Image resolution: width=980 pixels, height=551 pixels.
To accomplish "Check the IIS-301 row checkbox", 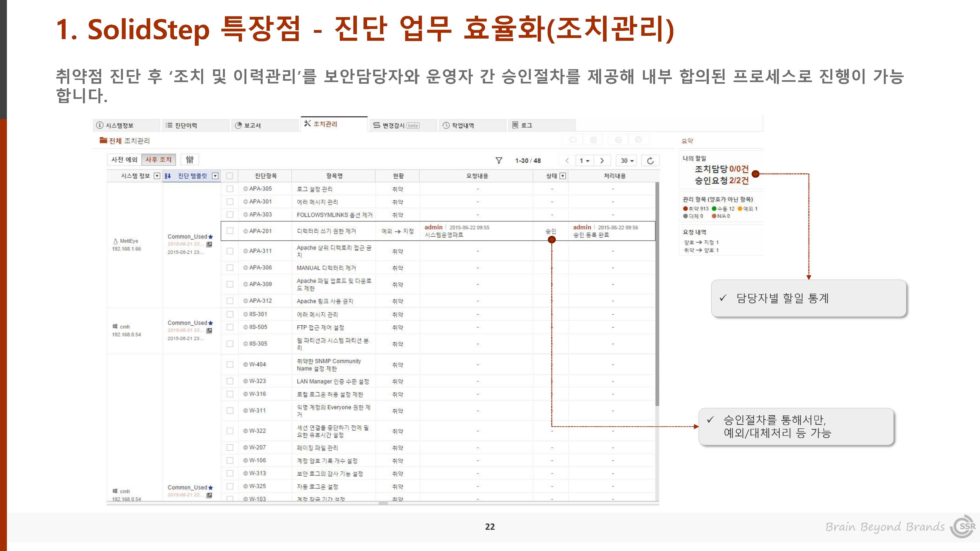I will pyautogui.click(x=230, y=314).
